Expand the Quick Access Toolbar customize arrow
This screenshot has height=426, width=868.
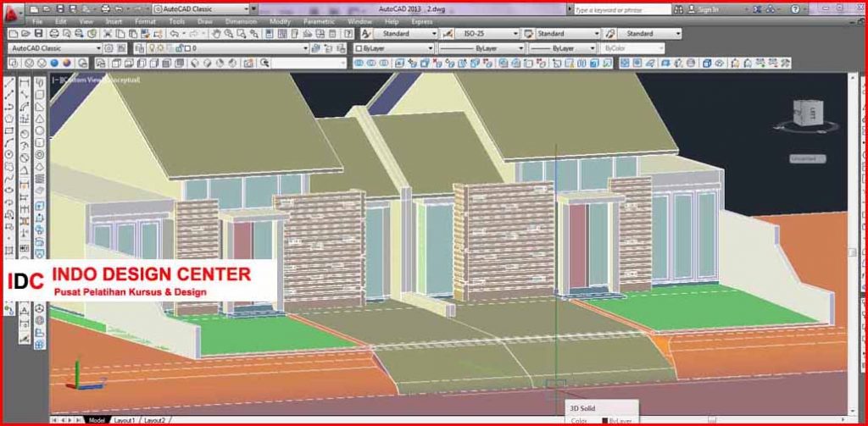click(x=253, y=9)
